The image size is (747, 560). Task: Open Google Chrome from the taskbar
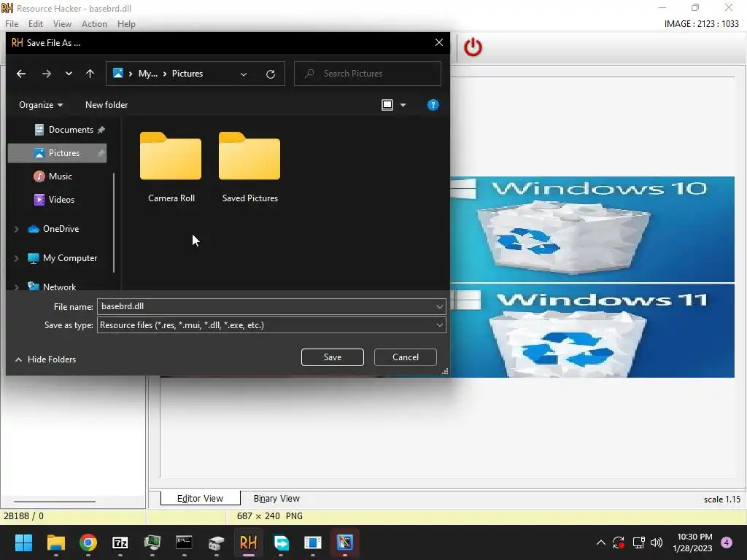[88, 542]
